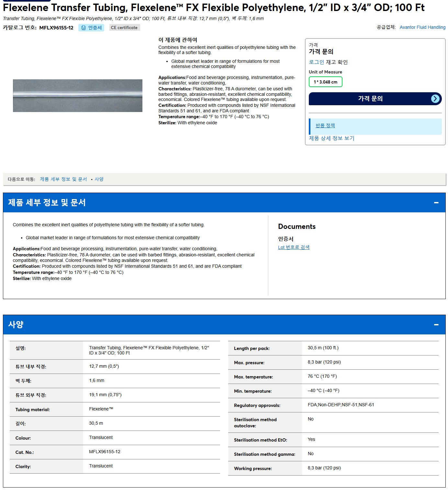448x494 pixels.
Task: Open Avantor Fluid Handling supplier link
Action: point(422,27)
